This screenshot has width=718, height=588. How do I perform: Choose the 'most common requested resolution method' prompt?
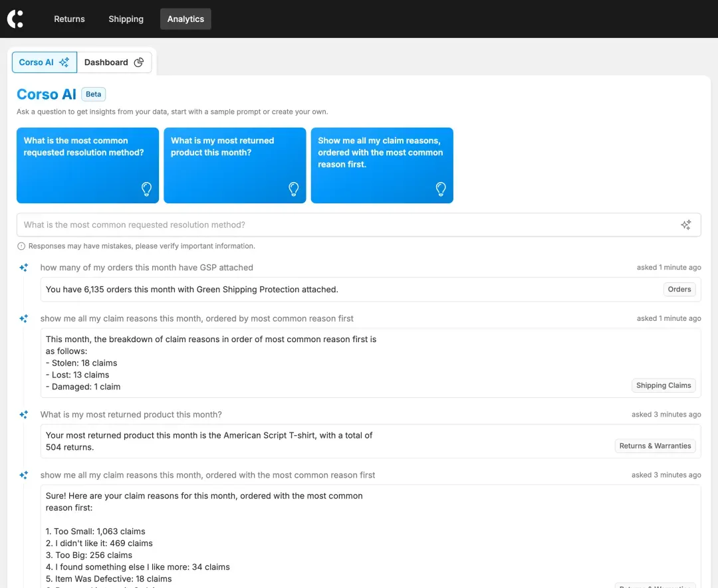pyautogui.click(x=88, y=165)
